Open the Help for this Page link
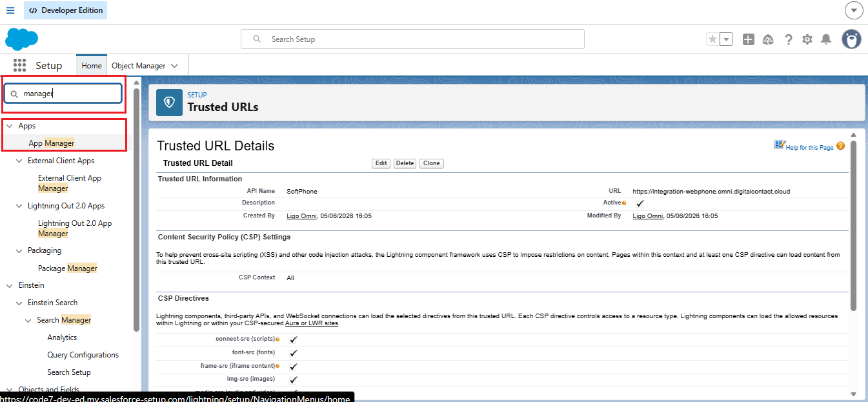Image resolution: width=868 pixels, height=402 pixels. click(x=809, y=148)
